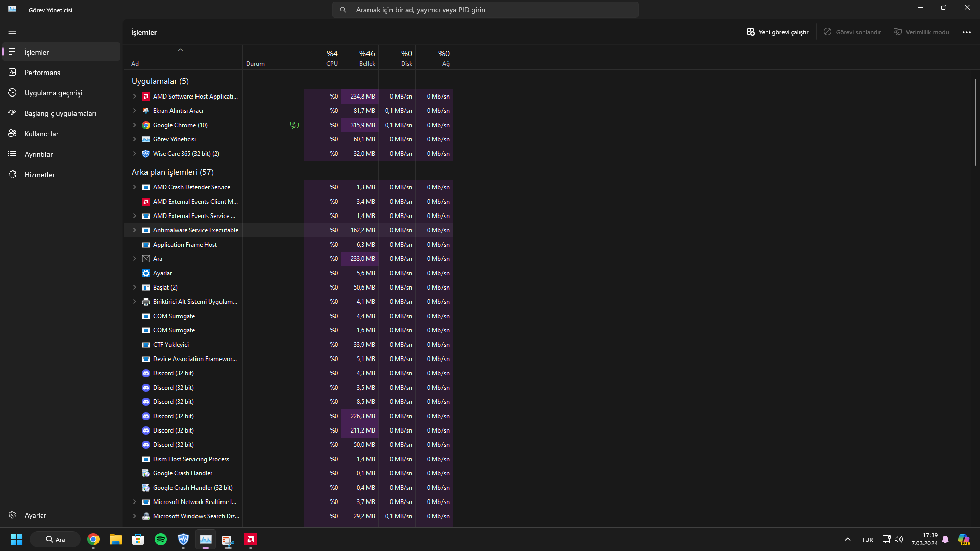Click the AMD External Events Client icon

pos(146,202)
